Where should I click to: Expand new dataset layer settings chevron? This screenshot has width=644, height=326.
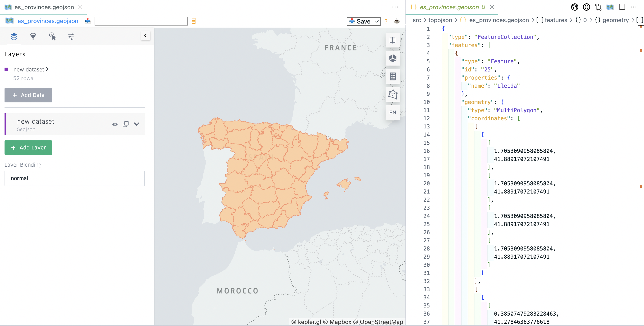136,124
